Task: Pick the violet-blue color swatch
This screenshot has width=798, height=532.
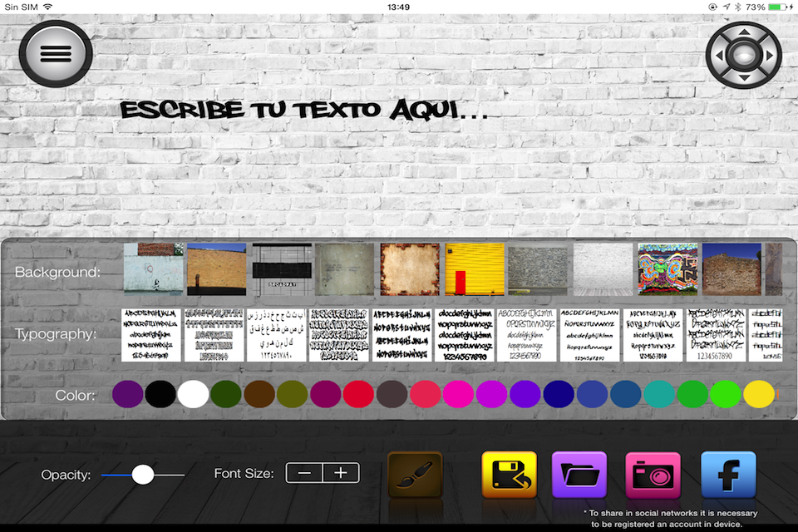Action: [x=525, y=394]
